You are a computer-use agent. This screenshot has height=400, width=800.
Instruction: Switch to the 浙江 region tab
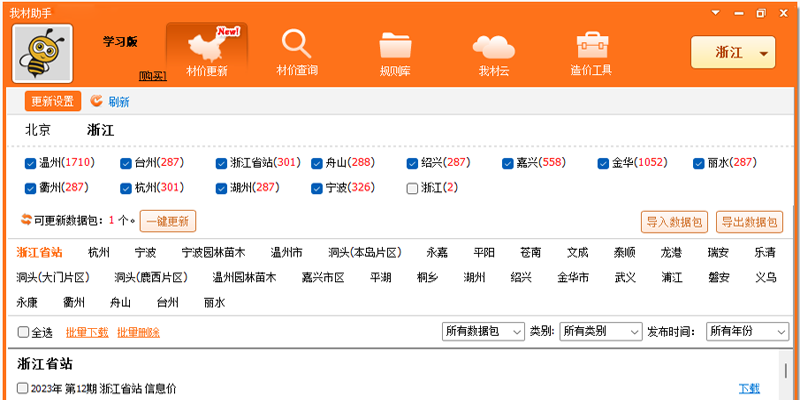point(100,130)
